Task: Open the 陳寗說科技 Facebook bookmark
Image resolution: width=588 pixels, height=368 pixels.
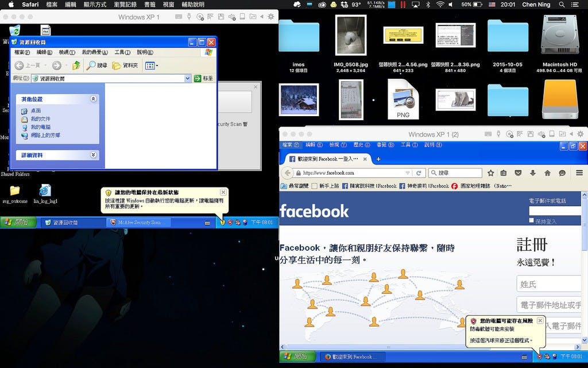Action: point(369,186)
